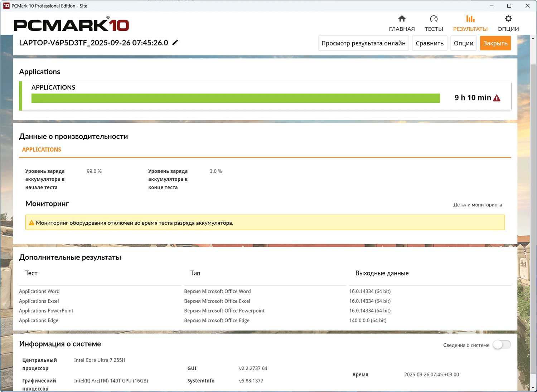Click Версия Microsoft Office Powerpoint type cell
Screen dimensions: 537x392
(x=224, y=311)
